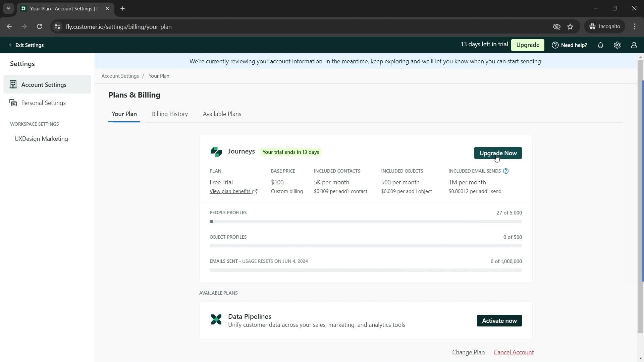Click the Upgrade Now button

498,153
